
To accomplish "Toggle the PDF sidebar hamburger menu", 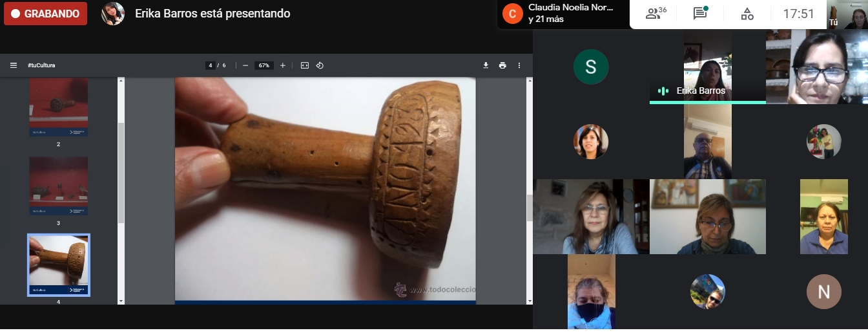I will pos(14,65).
